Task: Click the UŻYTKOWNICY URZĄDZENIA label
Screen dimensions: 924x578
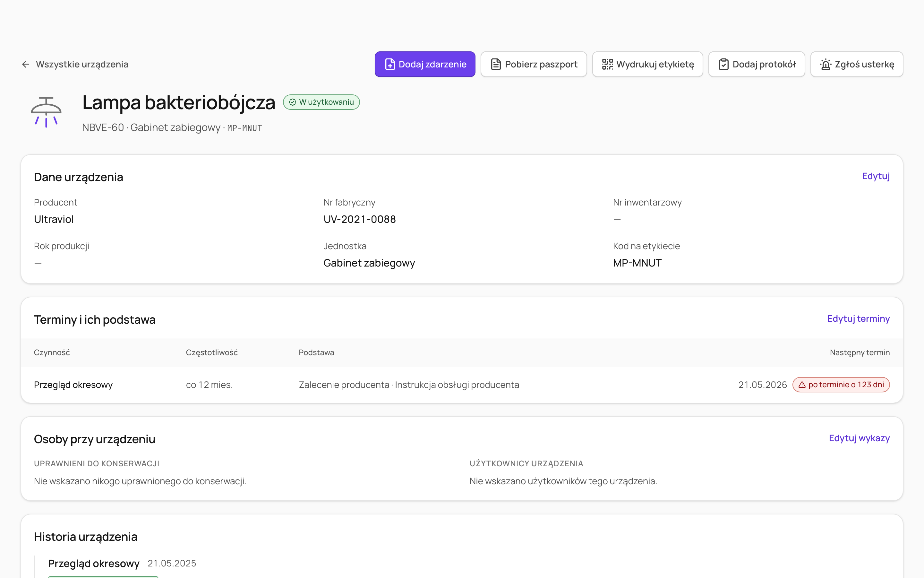Action: click(526, 464)
